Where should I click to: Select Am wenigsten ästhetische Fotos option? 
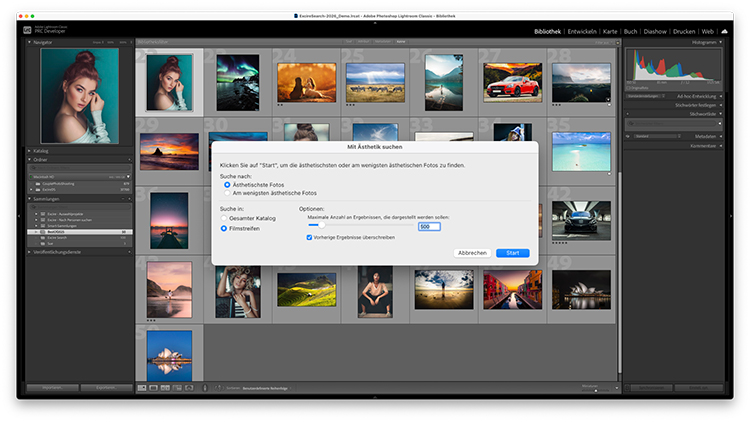click(227, 193)
